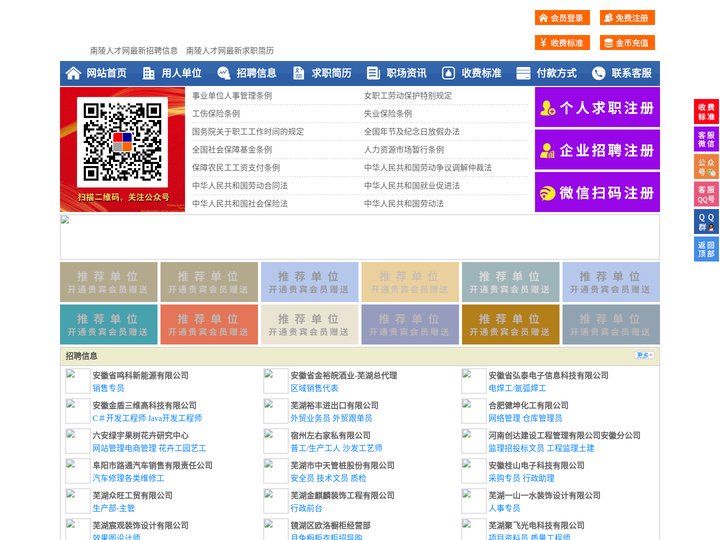Open the company 六安绿宇果树花卉研究中心
The image size is (720, 540).
pyautogui.click(x=141, y=435)
